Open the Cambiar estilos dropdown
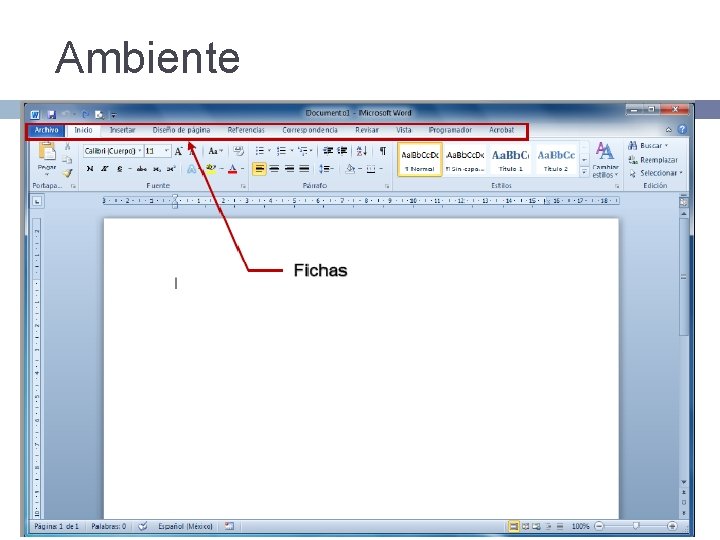Viewport: 720px width, 540px height. (605, 160)
